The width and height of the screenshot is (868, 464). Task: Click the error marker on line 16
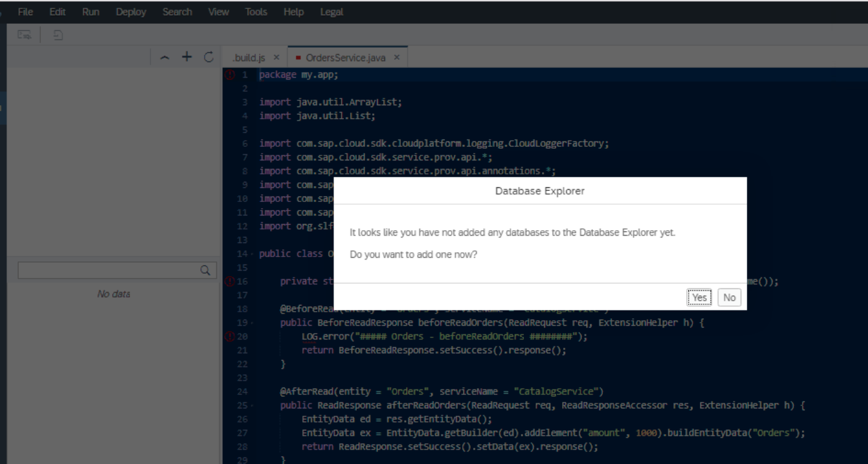click(230, 282)
